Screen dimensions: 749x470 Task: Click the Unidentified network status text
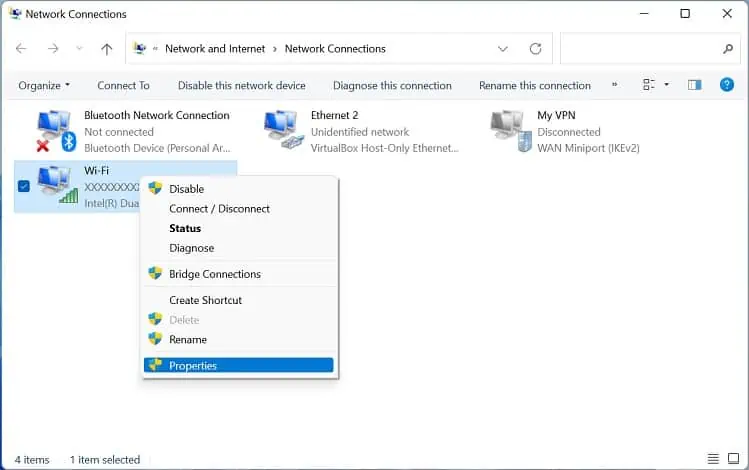coord(360,132)
